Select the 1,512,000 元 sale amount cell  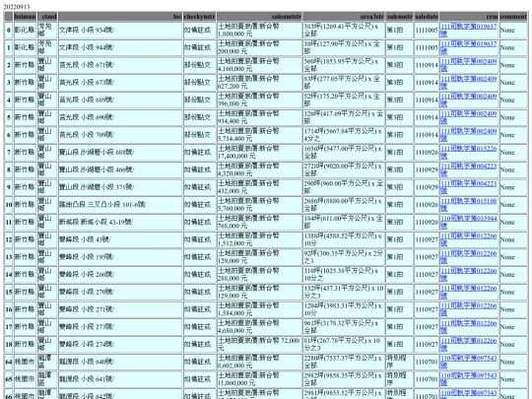[259, 239]
